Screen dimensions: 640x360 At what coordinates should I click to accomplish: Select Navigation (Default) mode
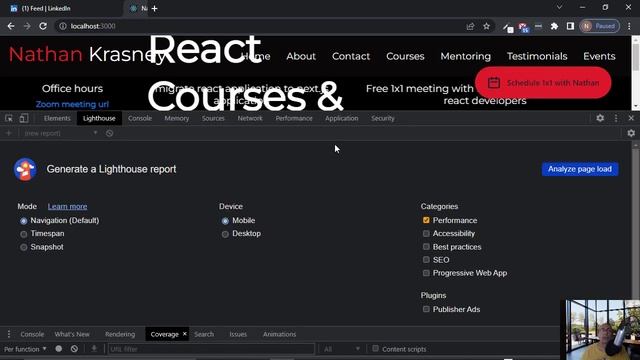[24, 221]
